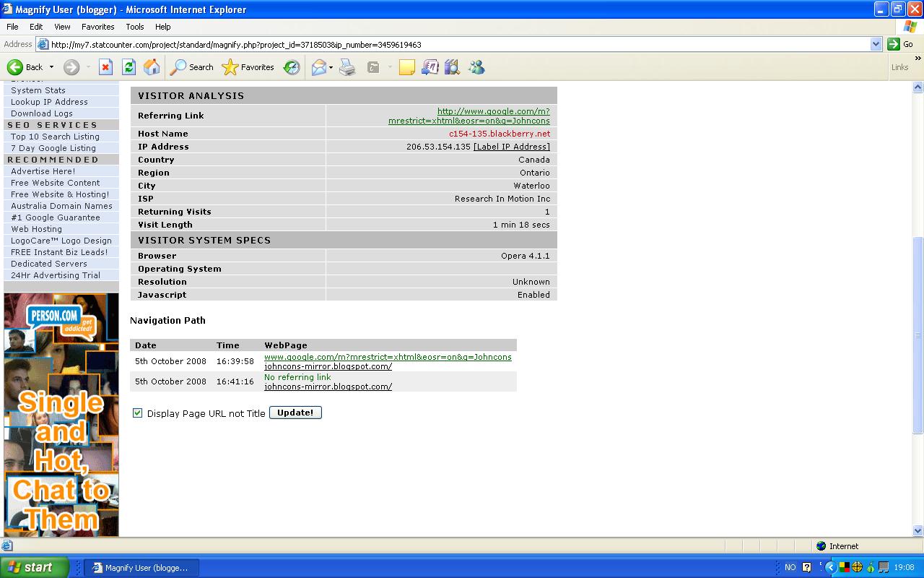Image resolution: width=924 pixels, height=578 pixels.
Task: Open the Dedicated Servers sidebar link
Action: (x=49, y=264)
